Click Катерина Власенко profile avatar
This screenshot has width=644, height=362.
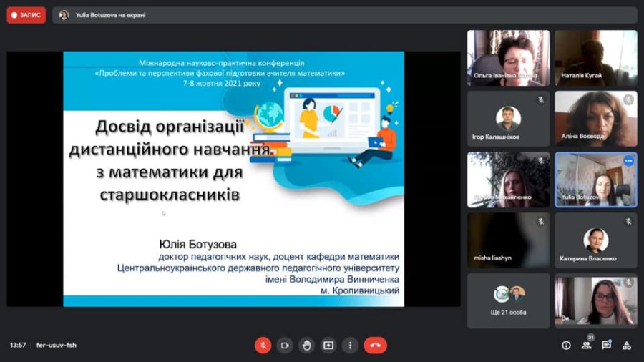click(x=596, y=240)
